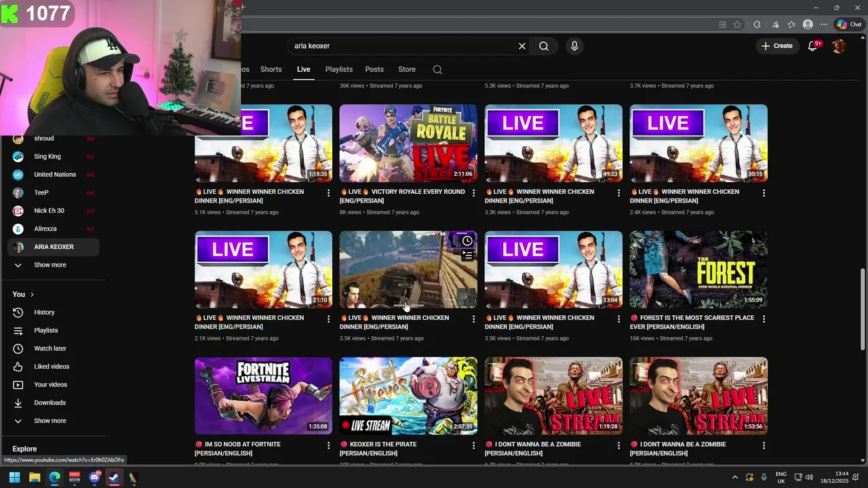The width and height of the screenshot is (868, 488).
Task: Open United Nations subscription channel
Action: [53, 175]
